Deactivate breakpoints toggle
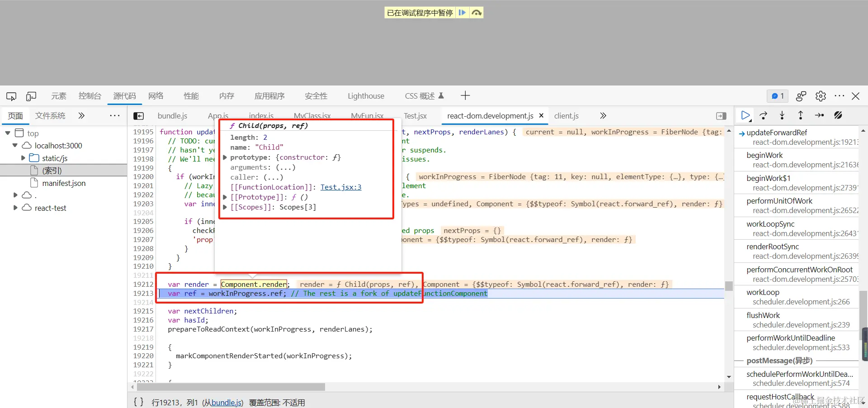The width and height of the screenshot is (868, 408). [838, 115]
